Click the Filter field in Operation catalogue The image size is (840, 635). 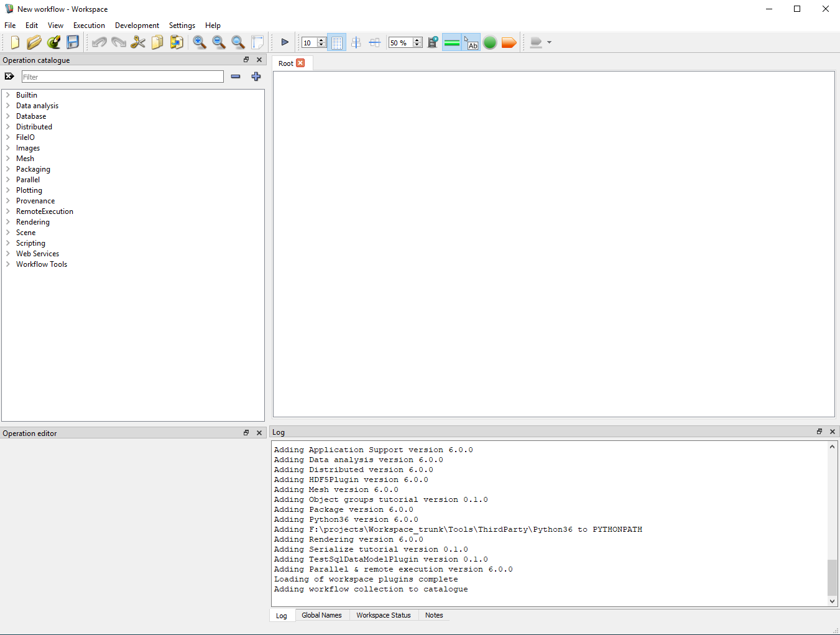pos(122,76)
